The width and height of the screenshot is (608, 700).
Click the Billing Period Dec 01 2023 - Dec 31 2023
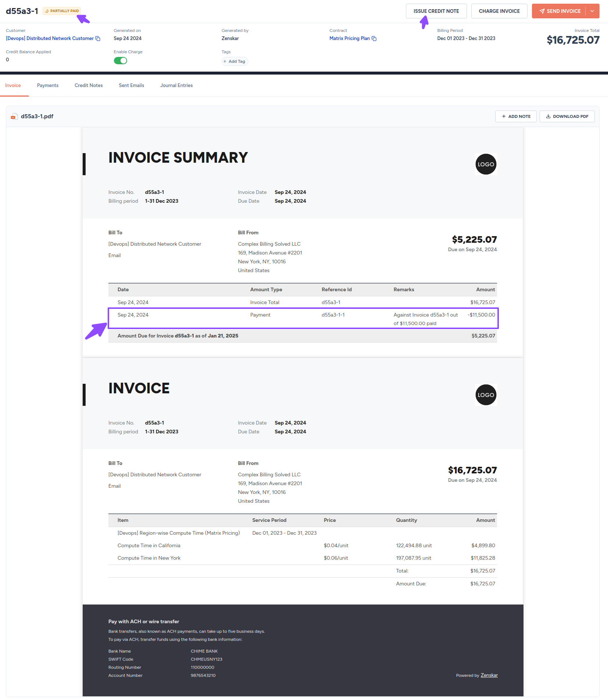point(466,39)
